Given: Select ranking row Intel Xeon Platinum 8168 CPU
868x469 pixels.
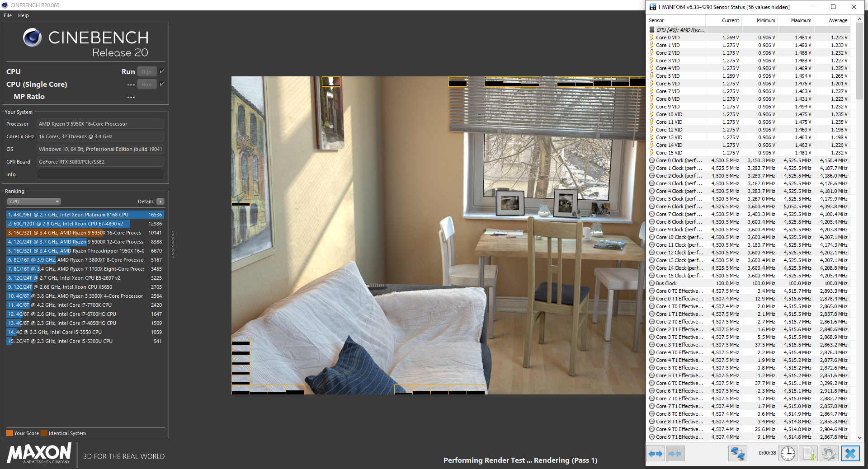Looking at the screenshot, I should click(85, 215).
